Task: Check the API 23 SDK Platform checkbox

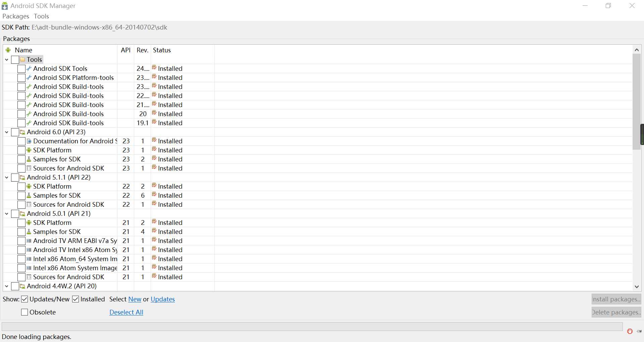Action: pos(21,150)
